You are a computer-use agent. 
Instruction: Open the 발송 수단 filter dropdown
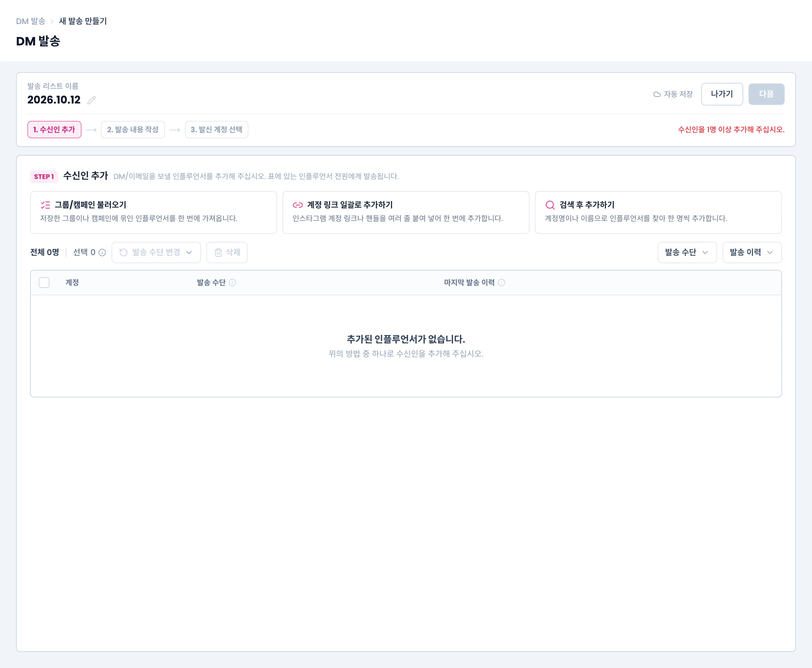click(x=687, y=253)
